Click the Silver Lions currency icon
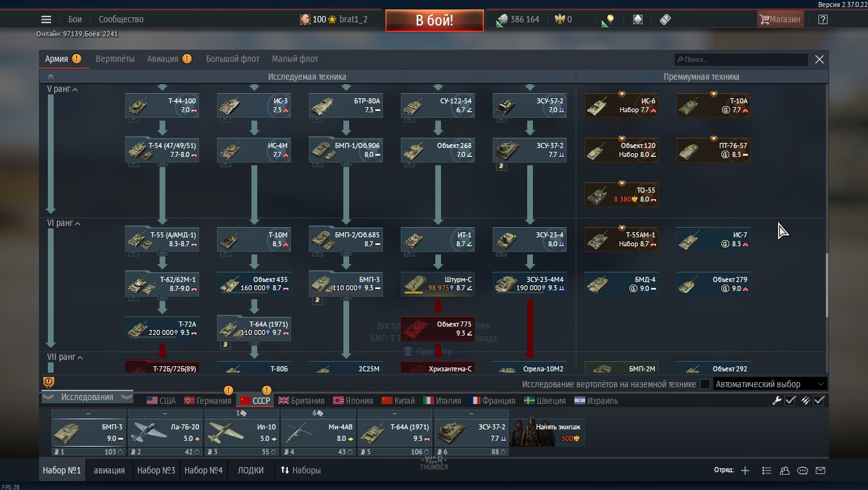Viewport: 868px width, 490px height. click(x=502, y=20)
